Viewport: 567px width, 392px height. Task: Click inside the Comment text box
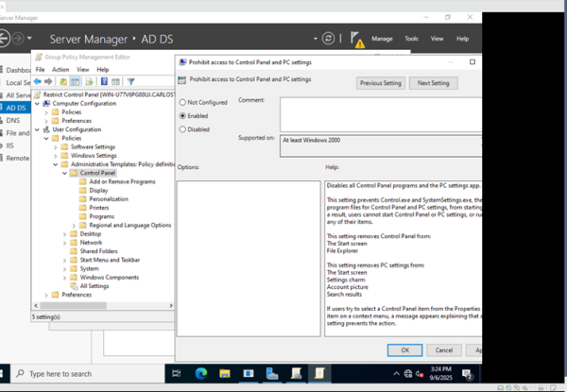tap(378, 113)
